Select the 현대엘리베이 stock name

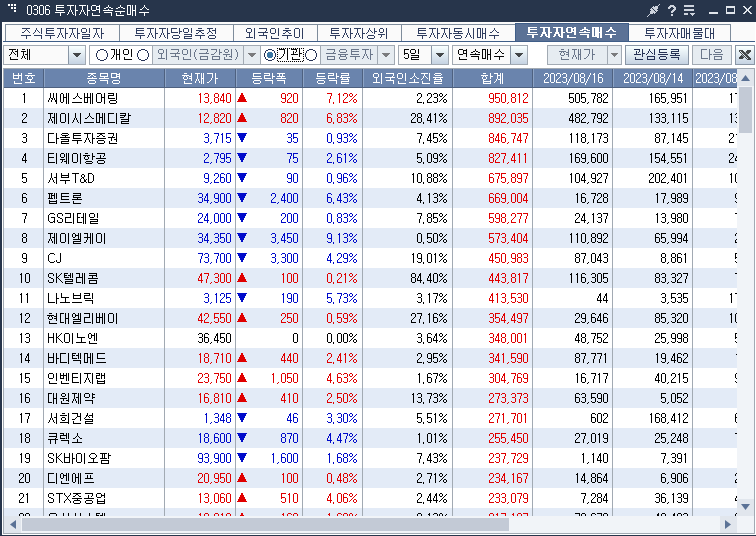82,319
